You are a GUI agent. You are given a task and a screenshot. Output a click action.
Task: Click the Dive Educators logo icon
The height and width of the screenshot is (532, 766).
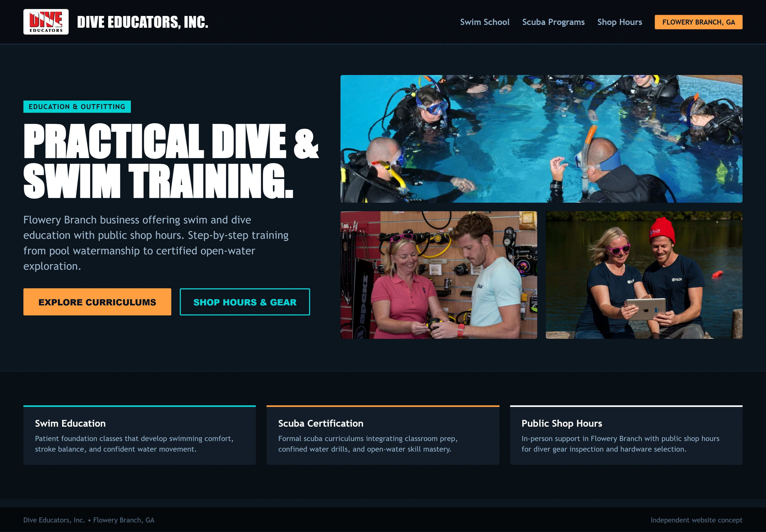(x=46, y=22)
